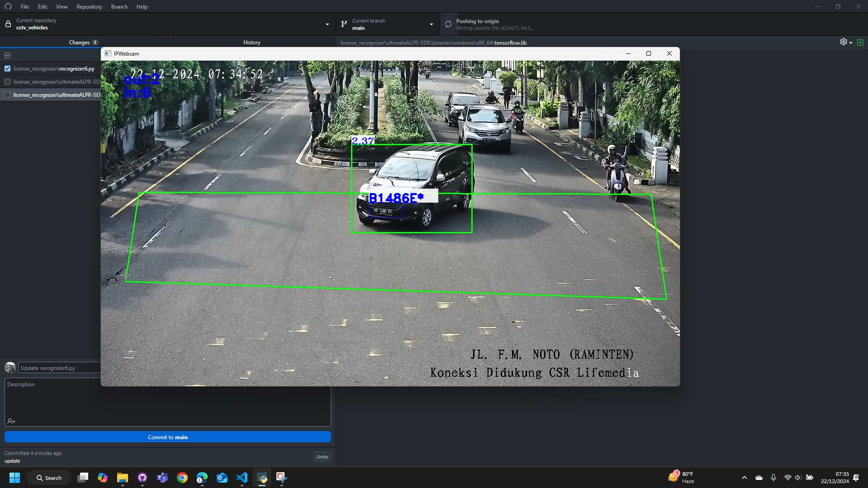Viewport: 868px width, 488px height.
Task: Click the add co-authors icon
Action: (11, 421)
